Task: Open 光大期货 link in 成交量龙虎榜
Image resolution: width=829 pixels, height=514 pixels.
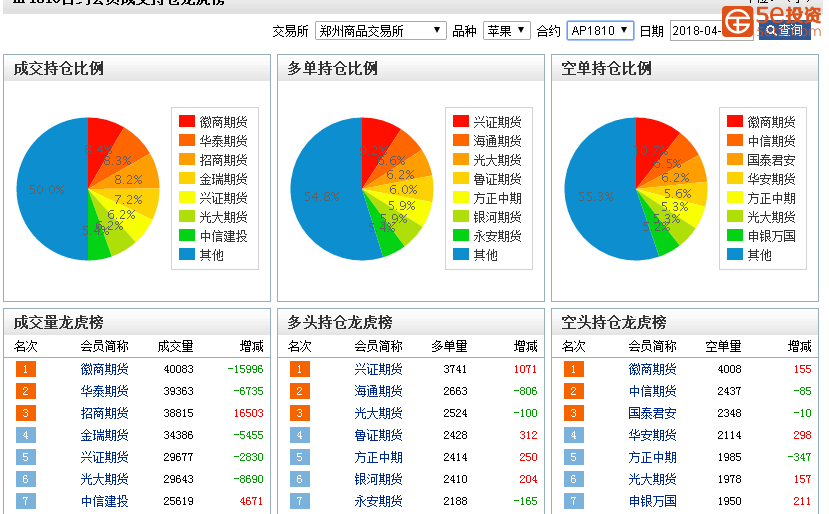Action: pyautogui.click(x=104, y=479)
